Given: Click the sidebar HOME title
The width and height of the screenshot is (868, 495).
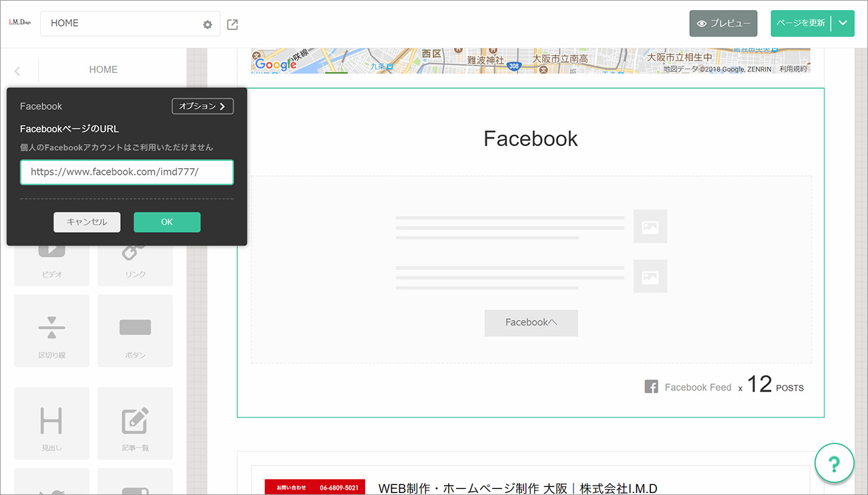Looking at the screenshot, I should [x=103, y=69].
